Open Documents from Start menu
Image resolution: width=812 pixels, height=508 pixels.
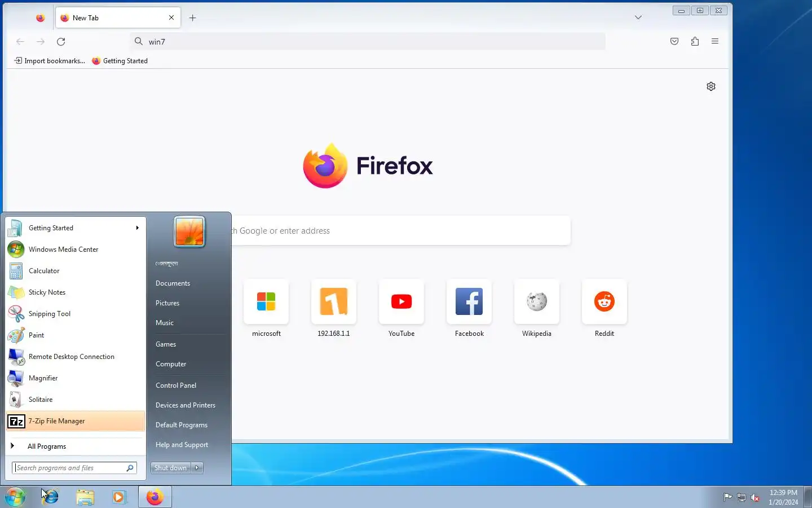tap(173, 283)
